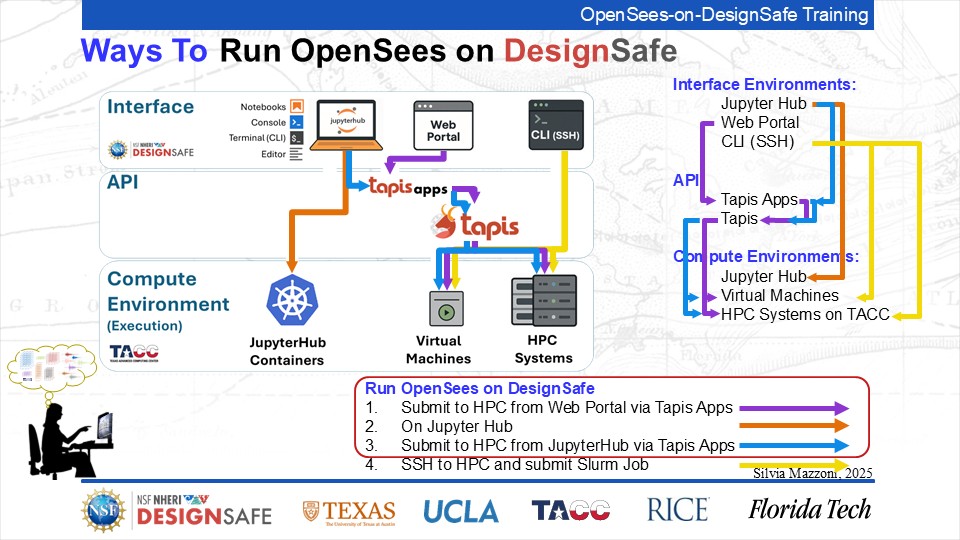The height and width of the screenshot is (540, 960).
Task: Click the Florida Tech logo
Action: point(809,510)
